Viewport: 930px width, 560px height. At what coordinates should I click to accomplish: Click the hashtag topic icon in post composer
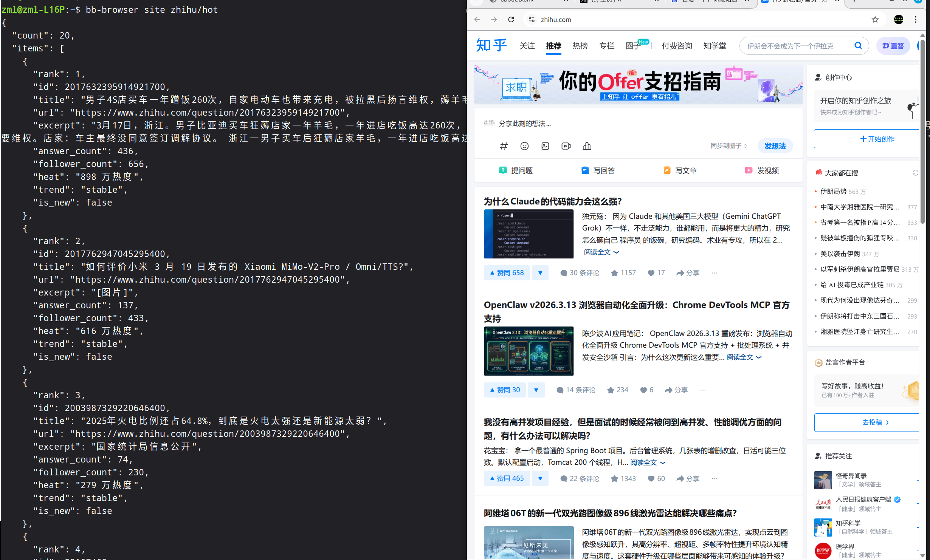[x=503, y=146]
